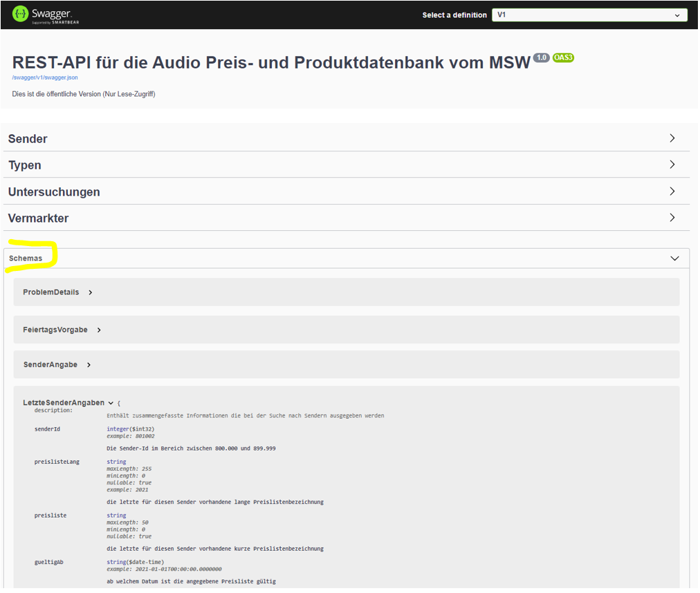This screenshot has width=700, height=593.
Task: Expand the FeiertagsVorgabe schema arrow
Action: [x=99, y=330]
